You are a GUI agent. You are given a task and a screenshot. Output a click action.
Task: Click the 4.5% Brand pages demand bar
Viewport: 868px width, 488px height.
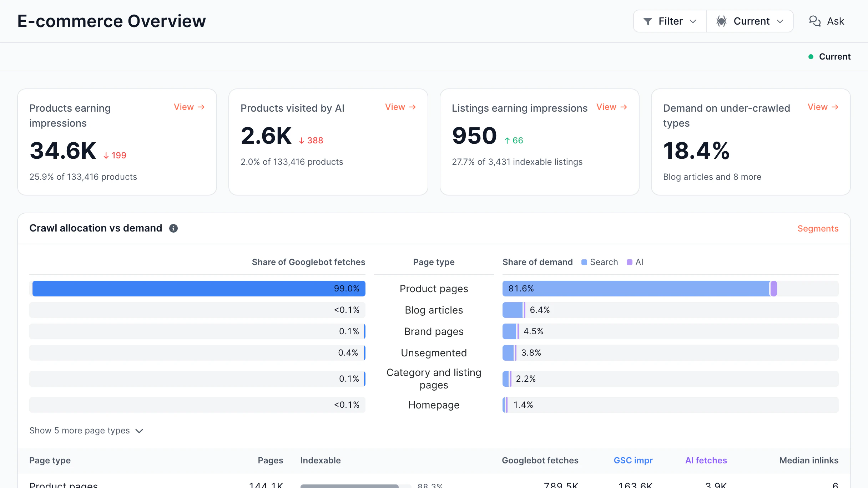(x=510, y=331)
